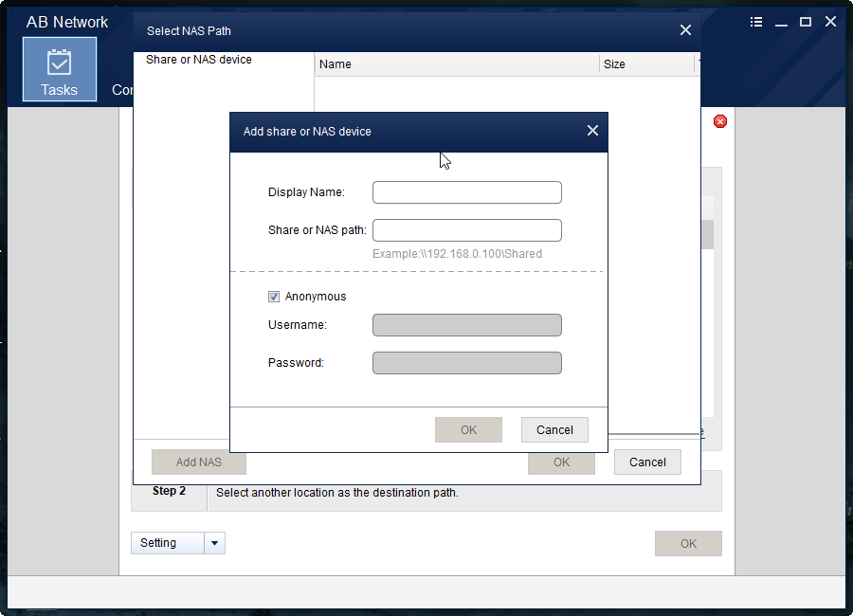Select the Share or NAS device tree item
The width and height of the screenshot is (853, 616).
pyautogui.click(x=199, y=60)
